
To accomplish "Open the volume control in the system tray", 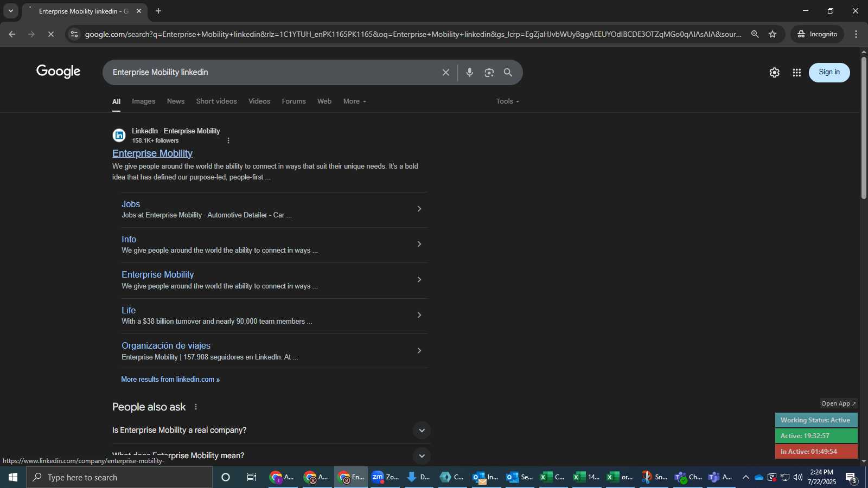I will pyautogui.click(x=797, y=477).
